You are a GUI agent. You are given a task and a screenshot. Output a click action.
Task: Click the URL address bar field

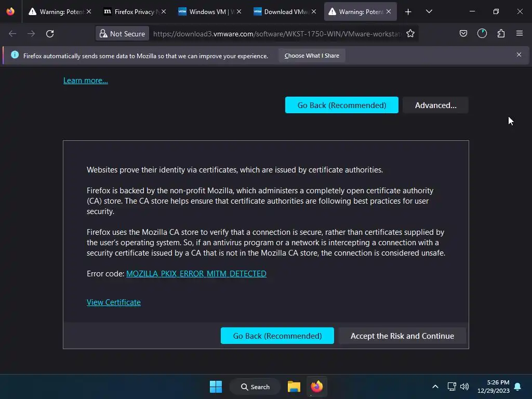(x=276, y=34)
